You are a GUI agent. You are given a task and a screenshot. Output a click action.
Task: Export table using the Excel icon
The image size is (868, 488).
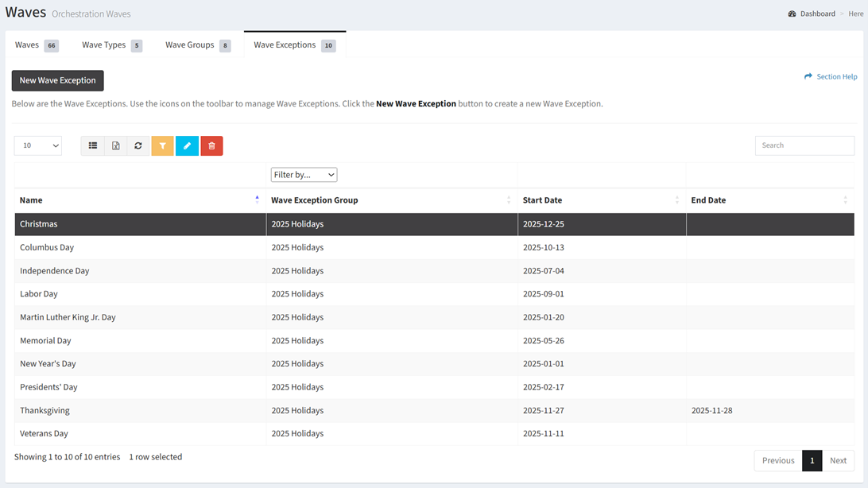tap(116, 145)
